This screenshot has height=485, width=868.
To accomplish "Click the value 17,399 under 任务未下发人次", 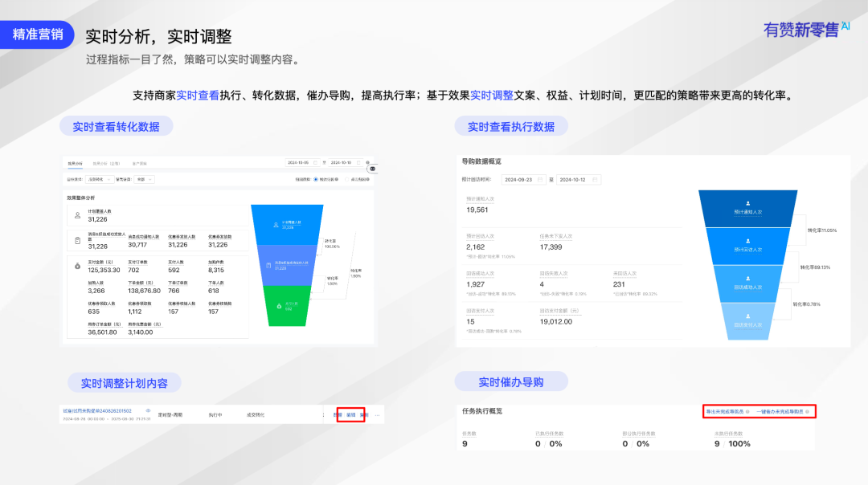I will (551, 247).
